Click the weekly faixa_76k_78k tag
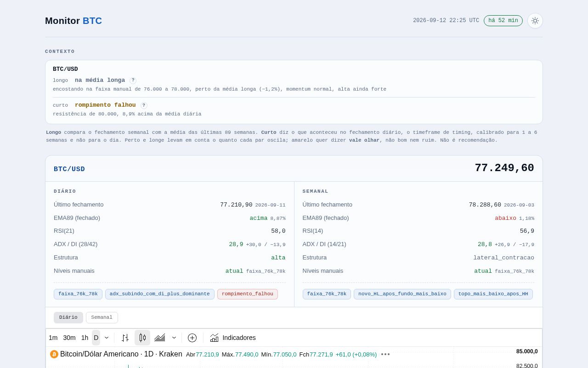 click(x=327, y=294)
